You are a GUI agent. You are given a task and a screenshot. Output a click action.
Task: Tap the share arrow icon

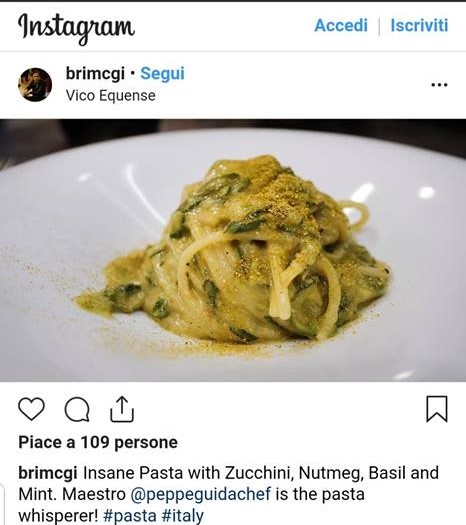[x=122, y=409]
